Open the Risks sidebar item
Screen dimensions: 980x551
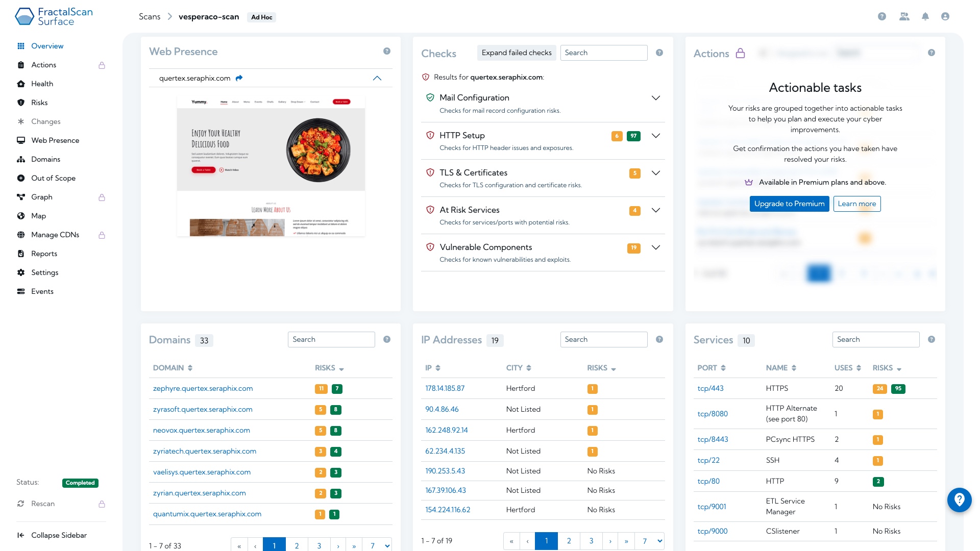pos(39,103)
